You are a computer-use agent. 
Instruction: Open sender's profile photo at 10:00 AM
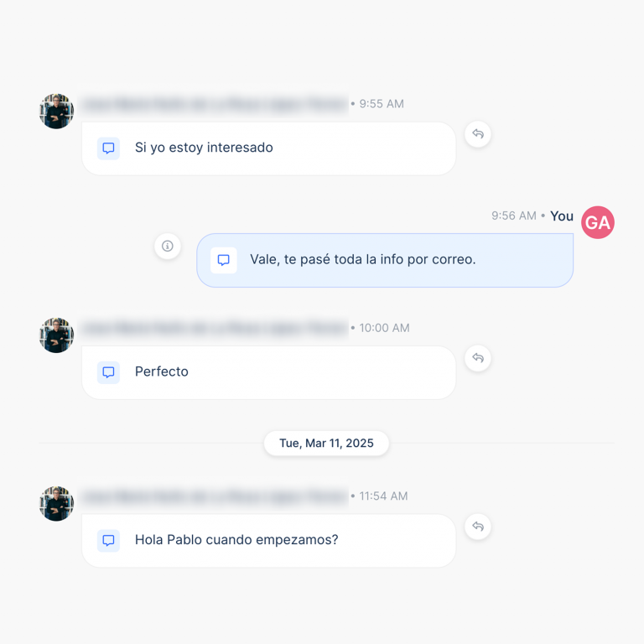coord(56,335)
